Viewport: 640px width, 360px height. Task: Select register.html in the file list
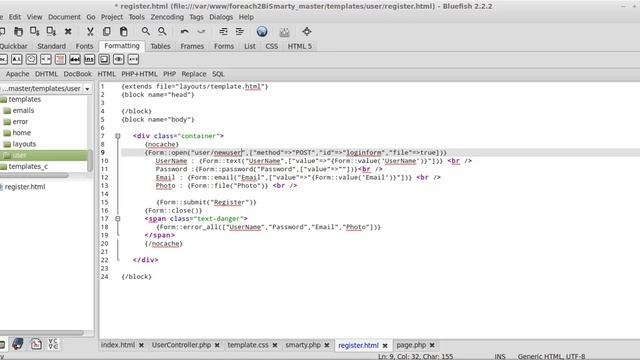pyautogui.click(x=25, y=187)
